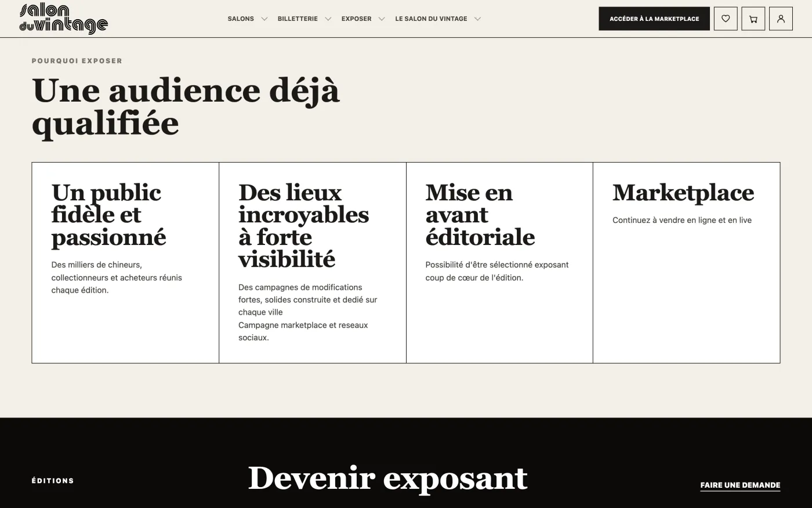
Task: Open the wishlist heart icon
Action: coord(726,19)
